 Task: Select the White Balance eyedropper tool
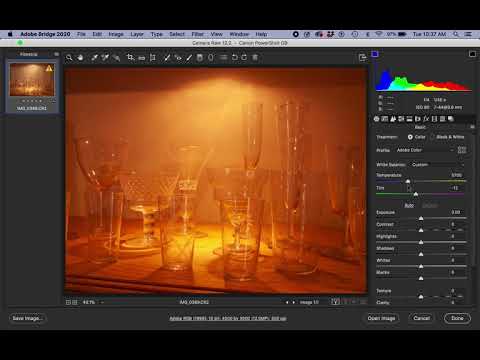pyautogui.click(x=95, y=58)
